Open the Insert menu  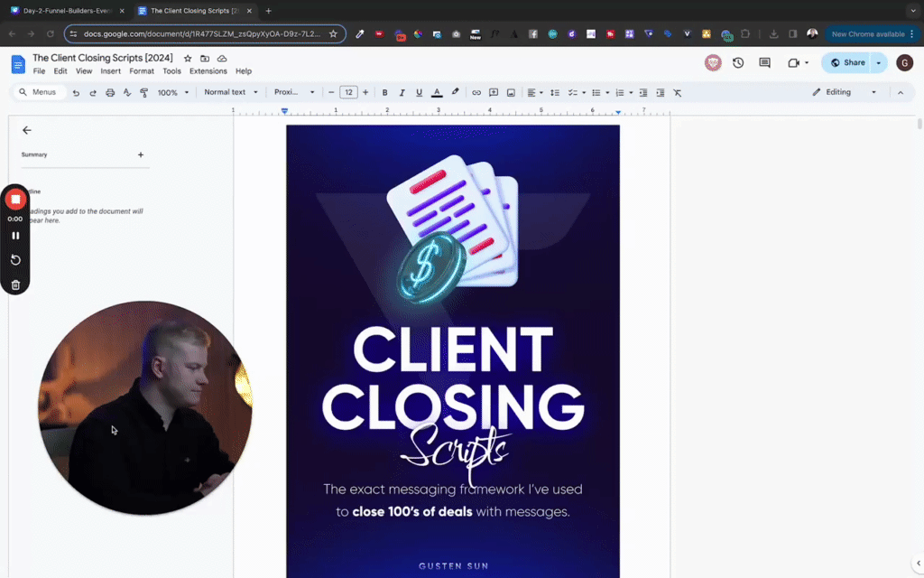pos(110,70)
